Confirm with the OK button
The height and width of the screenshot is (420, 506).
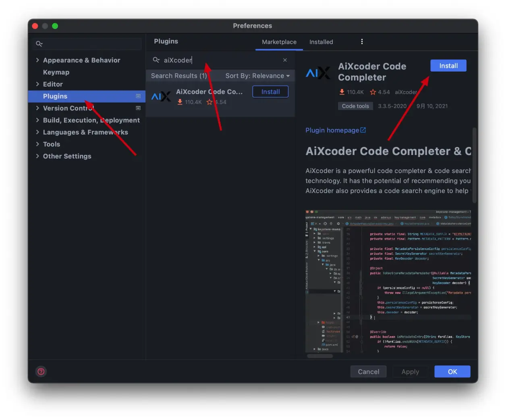point(452,372)
